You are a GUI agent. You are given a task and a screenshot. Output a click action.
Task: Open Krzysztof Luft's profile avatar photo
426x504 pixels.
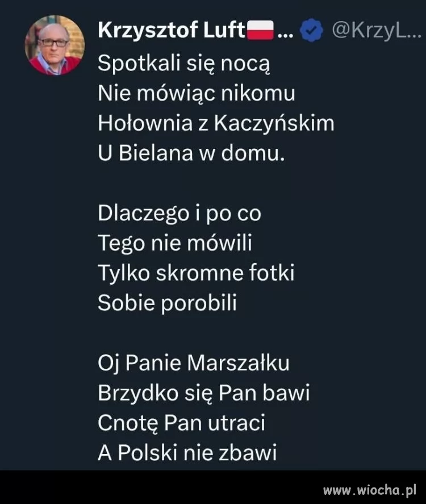coord(55,45)
